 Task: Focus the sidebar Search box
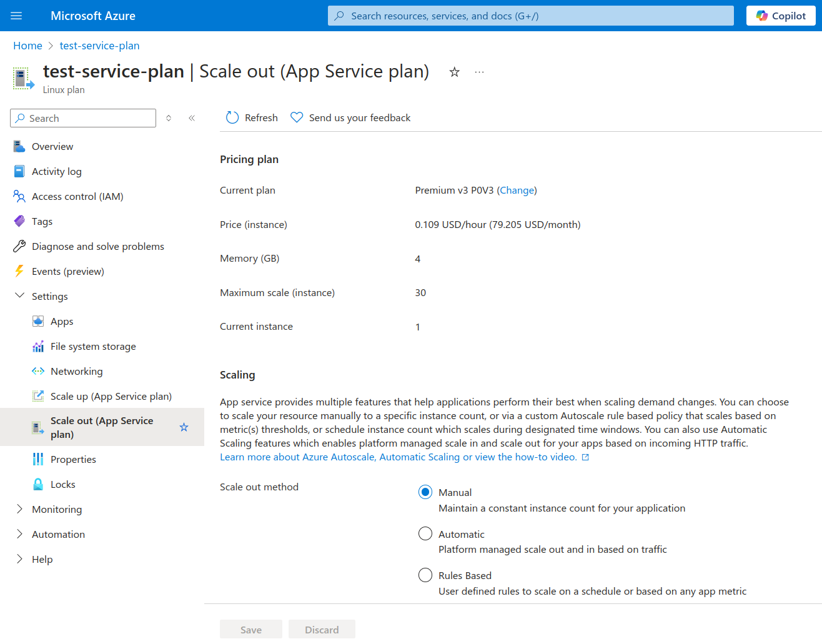(83, 118)
